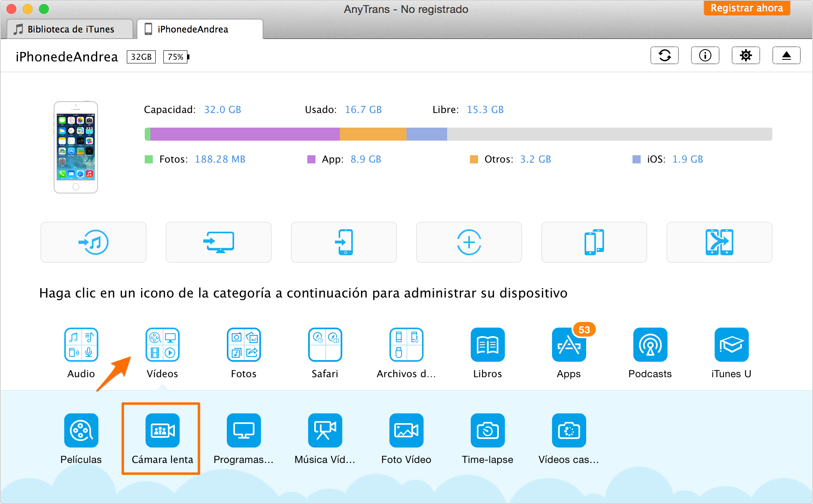Click the Libre value 15.3 GB

pos(485,110)
